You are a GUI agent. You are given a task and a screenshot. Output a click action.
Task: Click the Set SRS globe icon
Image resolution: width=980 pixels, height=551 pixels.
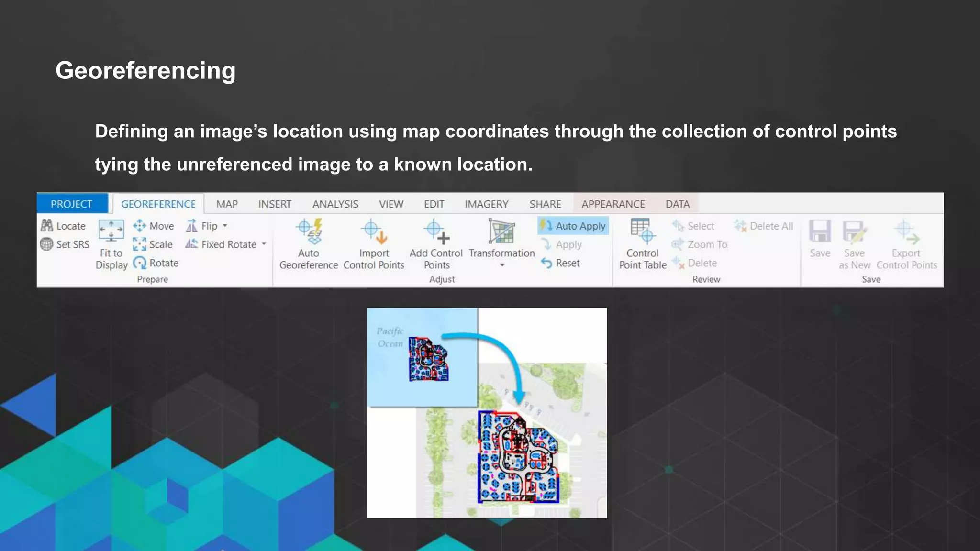[47, 244]
